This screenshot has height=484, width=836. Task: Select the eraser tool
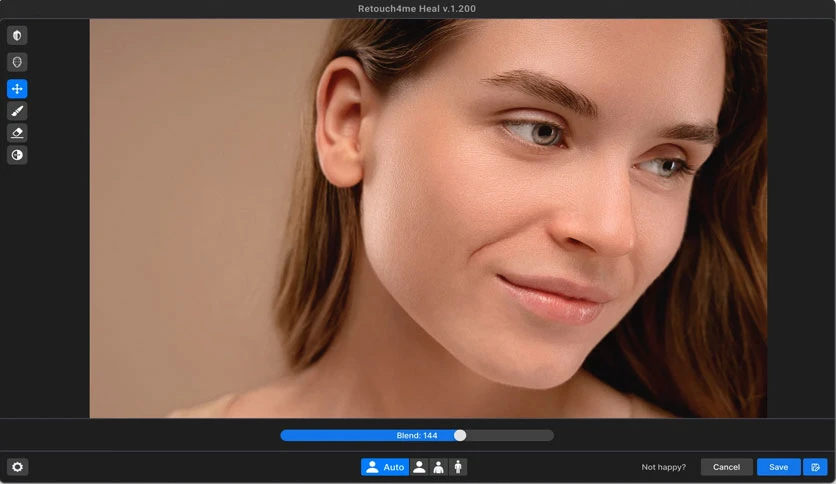click(x=17, y=133)
